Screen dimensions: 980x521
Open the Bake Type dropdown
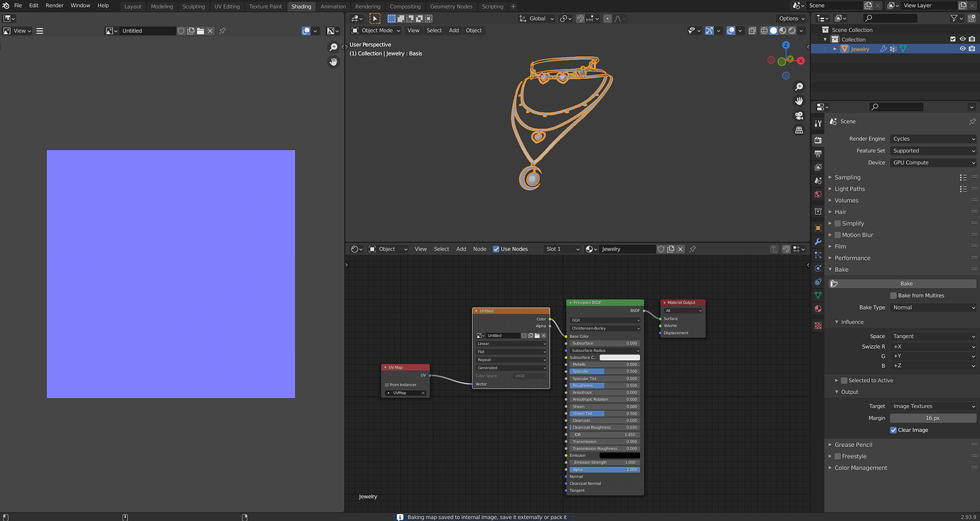pyautogui.click(x=933, y=307)
